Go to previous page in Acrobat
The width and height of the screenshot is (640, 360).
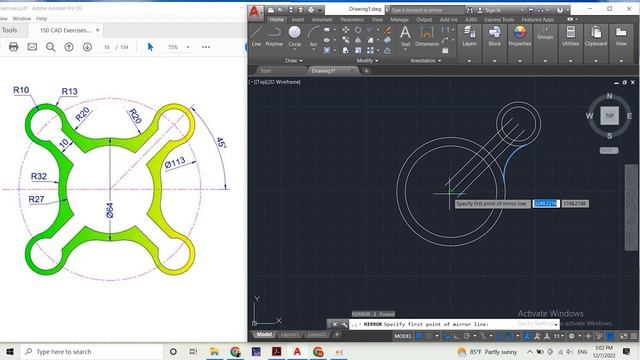point(69,47)
